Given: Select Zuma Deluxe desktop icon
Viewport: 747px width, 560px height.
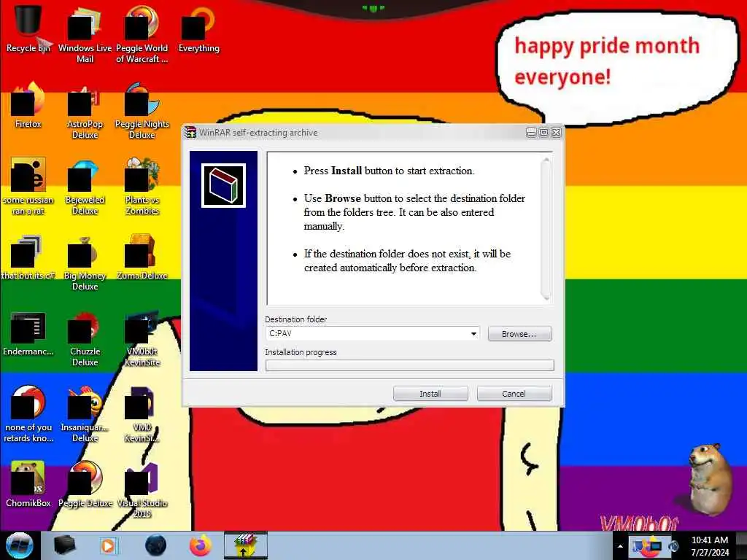Looking at the screenshot, I should coord(142,257).
